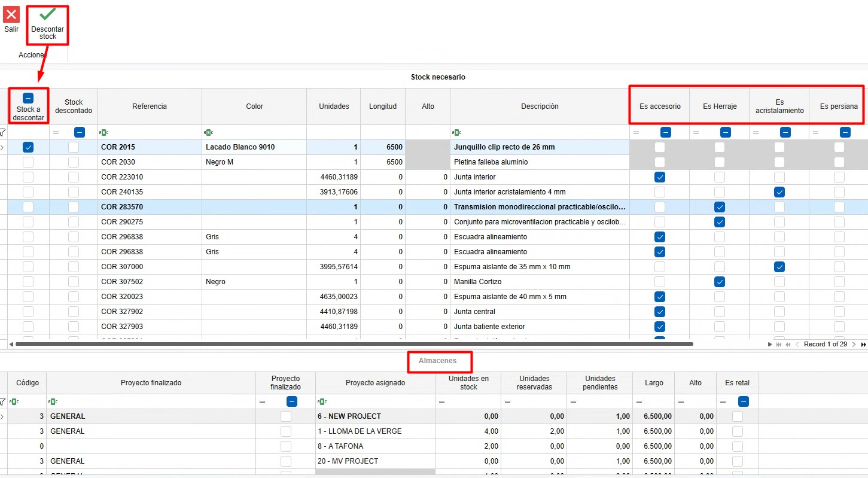This screenshot has height=478, width=868.
Task: Select the COR 290275 reference cell
Action: pos(150,222)
